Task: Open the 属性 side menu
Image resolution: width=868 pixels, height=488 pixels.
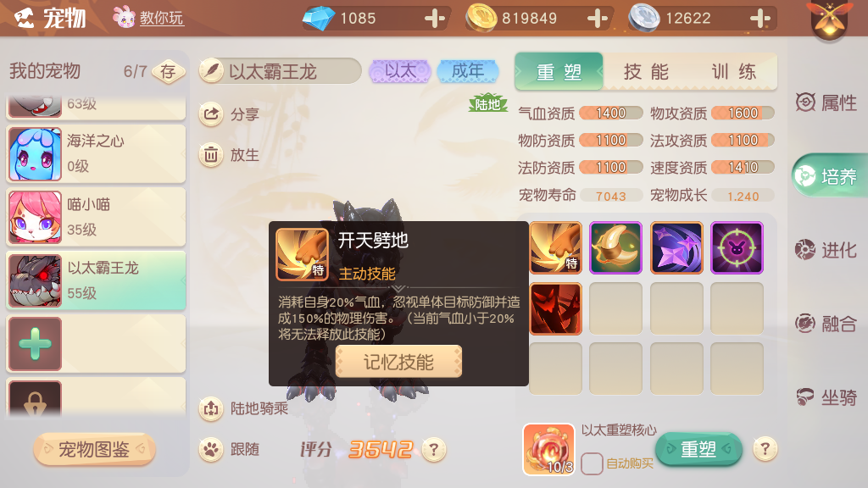Action: coord(826,103)
